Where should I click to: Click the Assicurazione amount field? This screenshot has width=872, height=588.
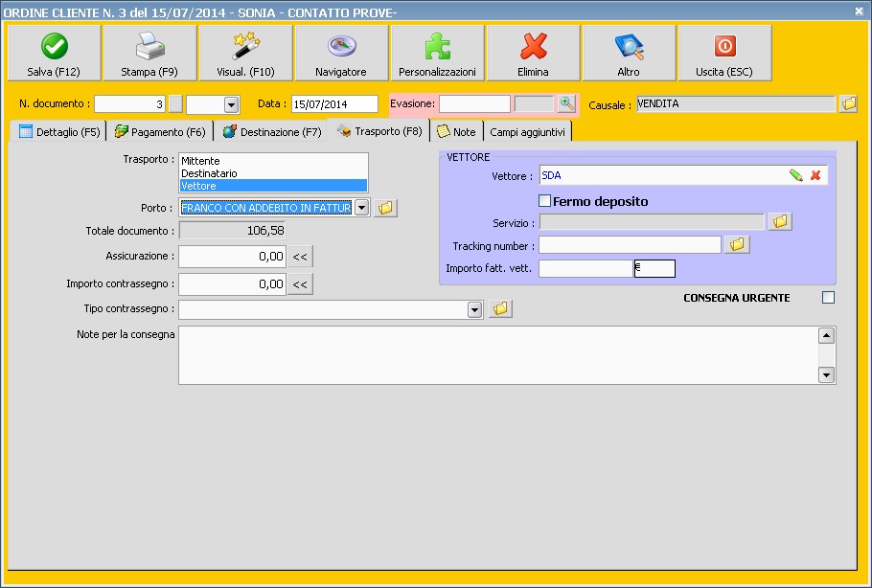click(233, 257)
